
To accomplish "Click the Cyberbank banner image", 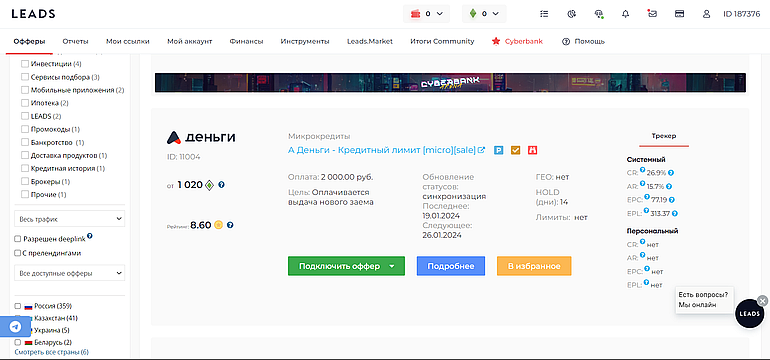I will point(450,83).
